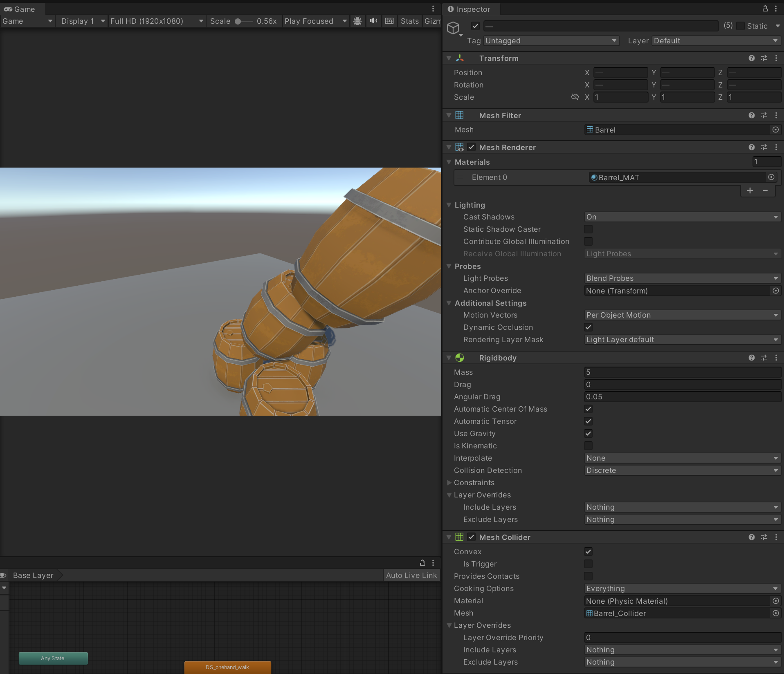The height and width of the screenshot is (674, 784).
Task: Open Rigidbody component context menu
Action: click(776, 358)
